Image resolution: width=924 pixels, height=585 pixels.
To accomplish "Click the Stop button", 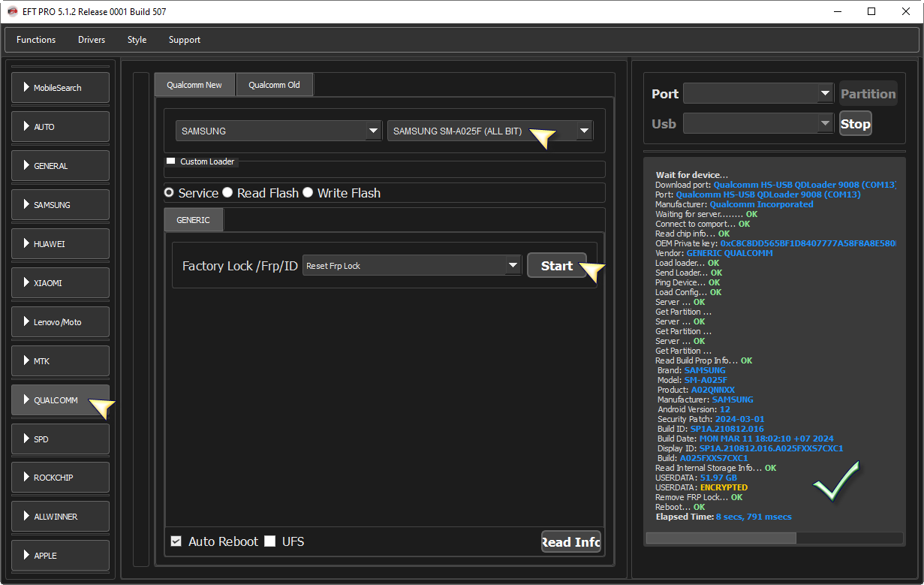I will (x=856, y=124).
